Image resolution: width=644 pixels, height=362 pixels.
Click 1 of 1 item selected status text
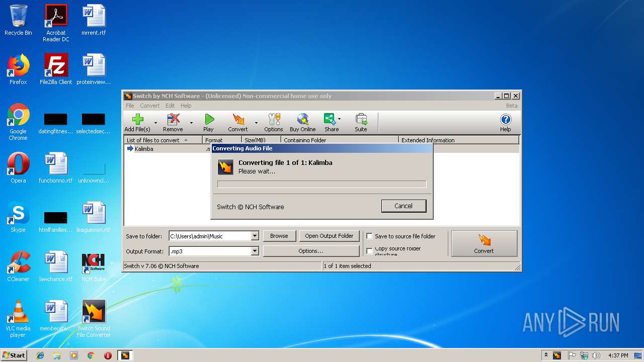point(348,266)
